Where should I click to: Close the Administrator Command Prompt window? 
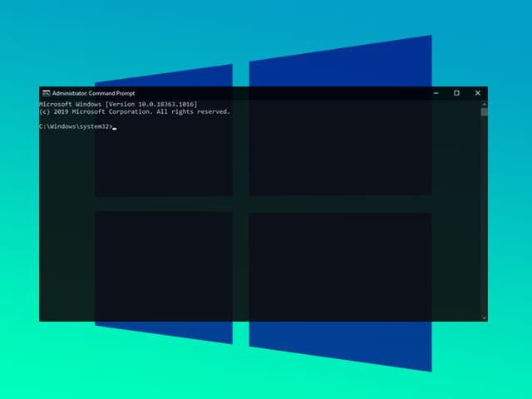[478, 93]
